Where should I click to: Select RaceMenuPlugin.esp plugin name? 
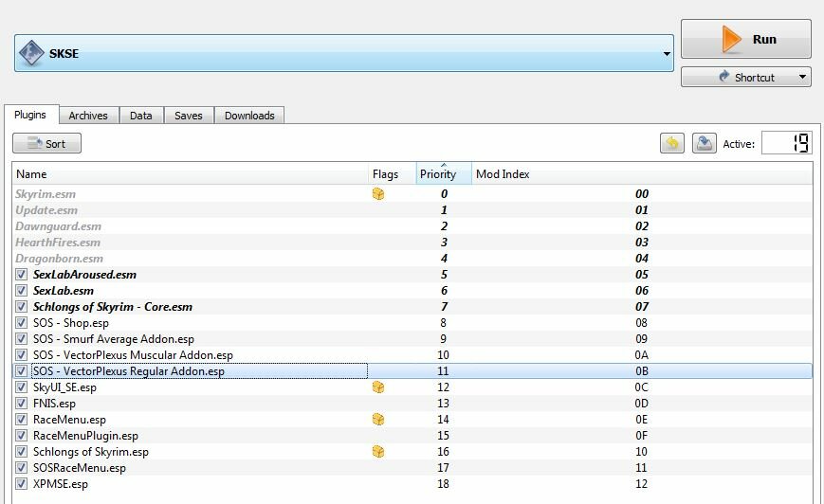point(85,435)
